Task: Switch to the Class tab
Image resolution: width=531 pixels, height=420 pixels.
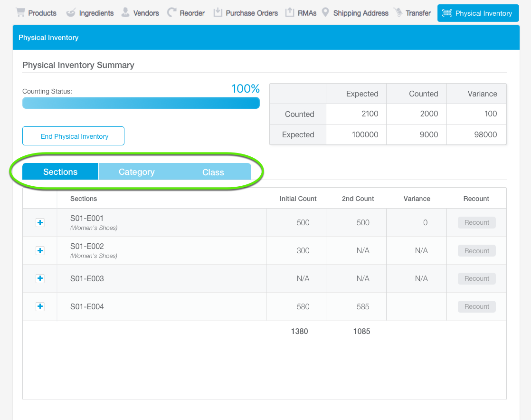Action: click(x=213, y=172)
